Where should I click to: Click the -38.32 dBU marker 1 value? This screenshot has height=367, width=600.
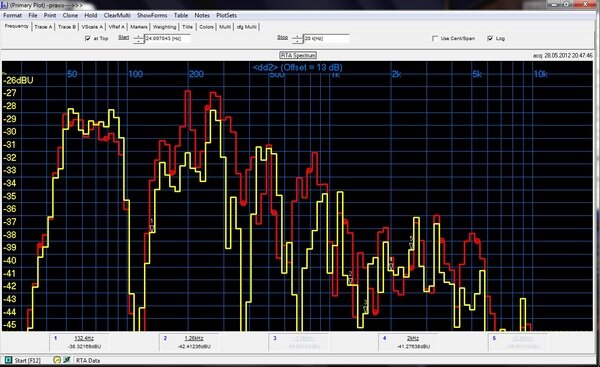pyautogui.click(x=84, y=346)
